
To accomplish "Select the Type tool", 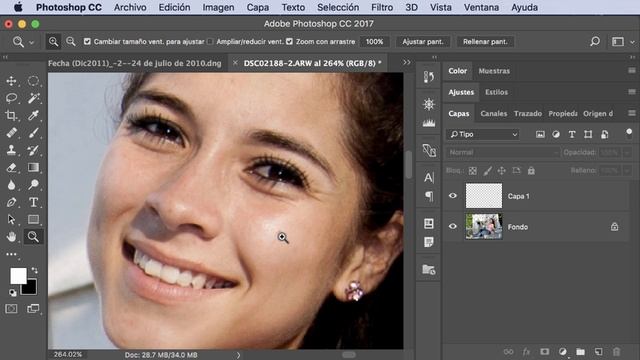I will tap(33, 202).
